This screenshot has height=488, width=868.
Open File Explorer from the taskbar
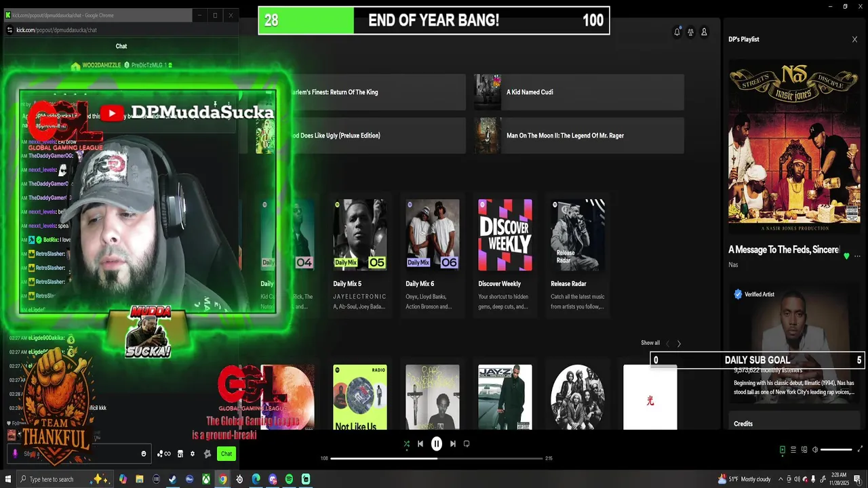click(140, 479)
